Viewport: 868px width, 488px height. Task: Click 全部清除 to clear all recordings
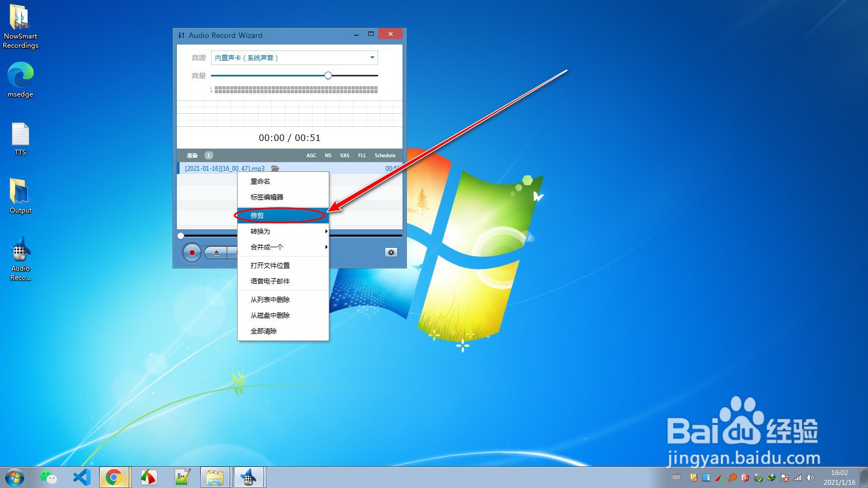pos(283,331)
